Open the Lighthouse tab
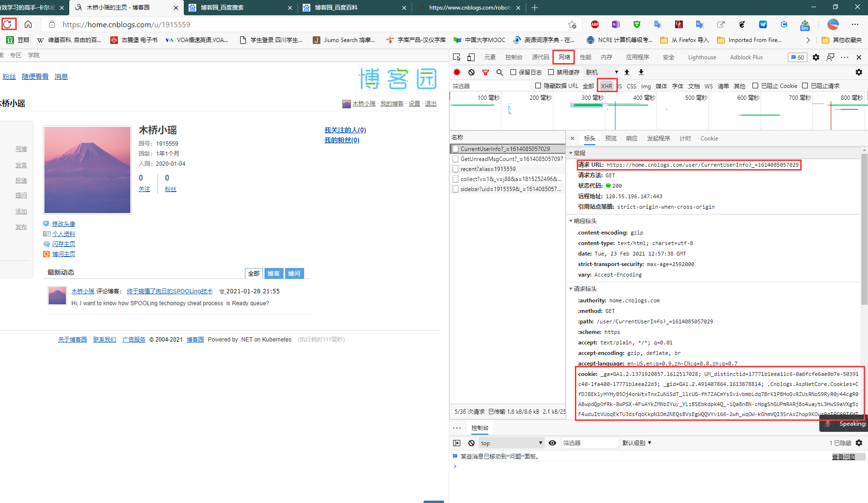This screenshot has width=868, height=503. point(702,57)
